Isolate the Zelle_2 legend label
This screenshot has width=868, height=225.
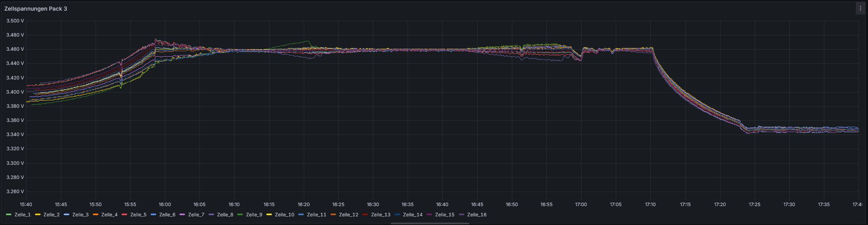52,215
